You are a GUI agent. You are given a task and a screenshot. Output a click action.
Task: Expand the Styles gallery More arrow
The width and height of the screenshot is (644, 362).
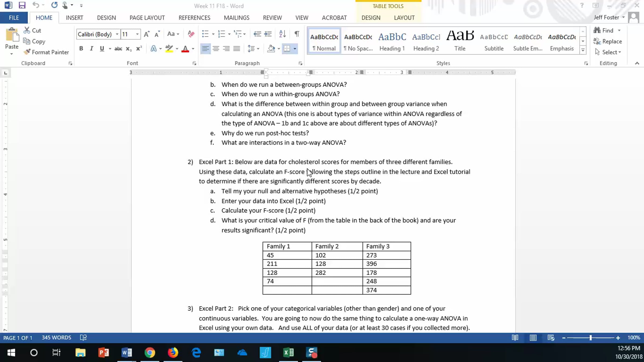[x=583, y=50]
